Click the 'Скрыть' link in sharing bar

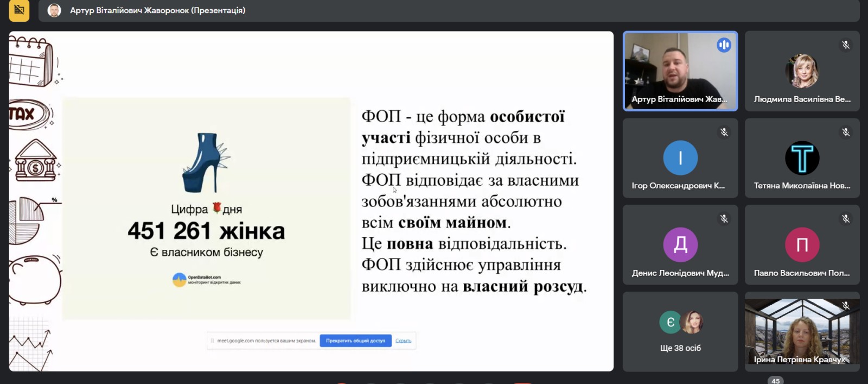(403, 341)
